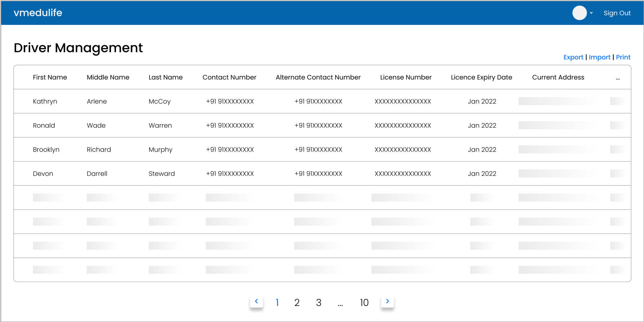The height and width of the screenshot is (322, 644).
Task: Select first name Brooklyn
Action: tap(46, 150)
